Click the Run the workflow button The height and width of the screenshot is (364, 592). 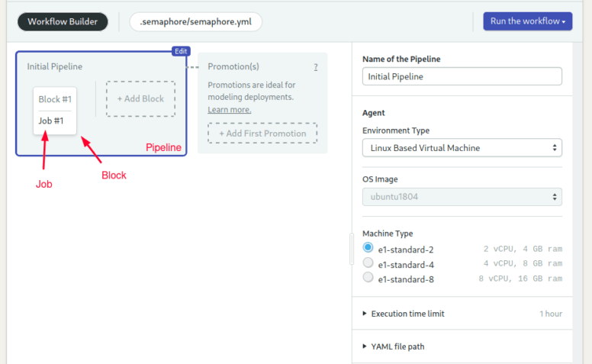point(527,21)
